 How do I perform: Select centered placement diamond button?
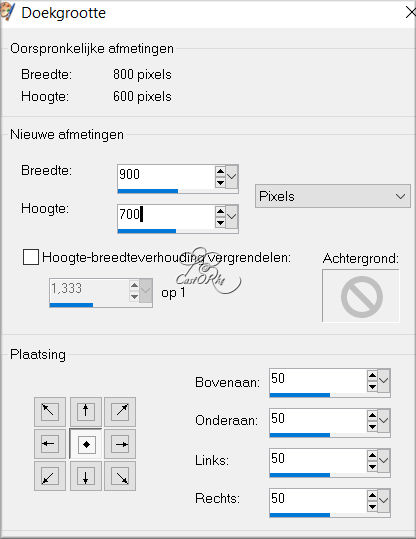click(86, 444)
